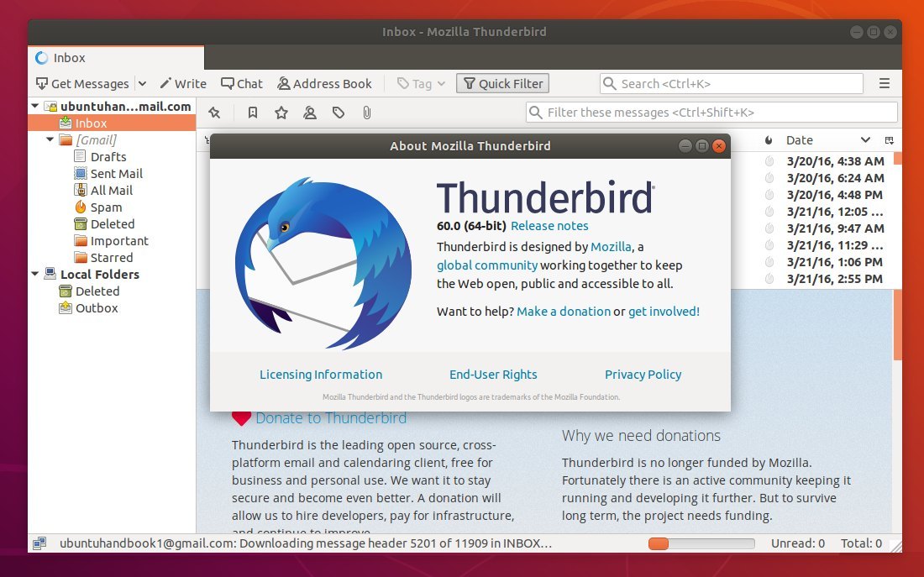Open the Chat toolbar button

click(242, 84)
